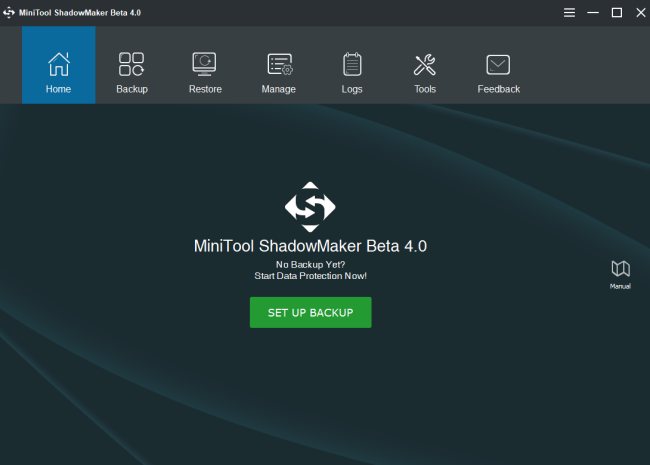The height and width of the screenshot is (465, 650).
Task: Maximize the ShadowMaker window
Action: (617, 13)
